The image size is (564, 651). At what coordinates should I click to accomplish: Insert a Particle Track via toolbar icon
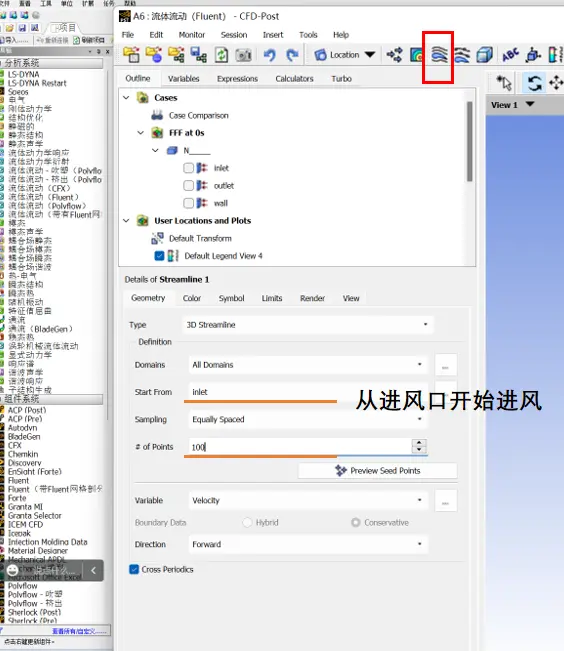coord(462,55)
